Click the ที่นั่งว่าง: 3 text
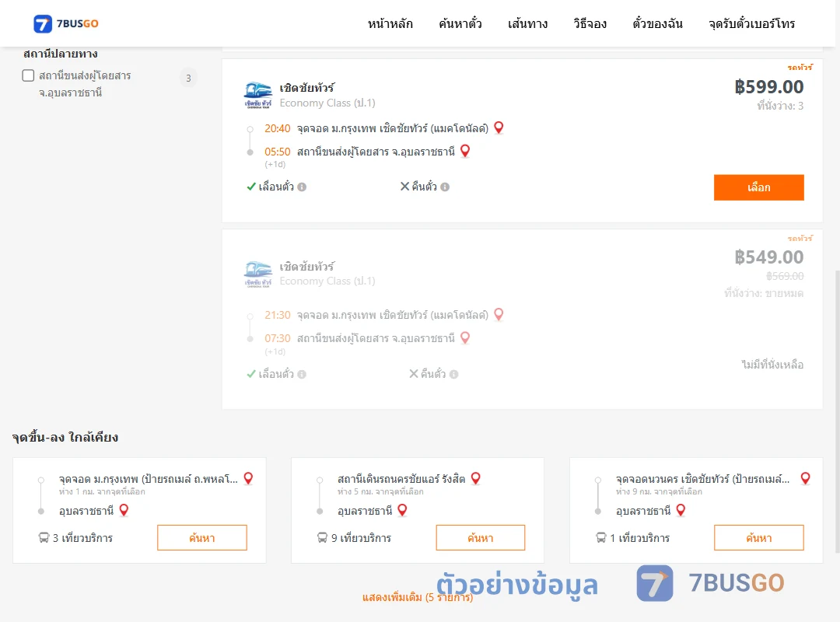This screenshot has width=840, height=622. tap(780, 106)
